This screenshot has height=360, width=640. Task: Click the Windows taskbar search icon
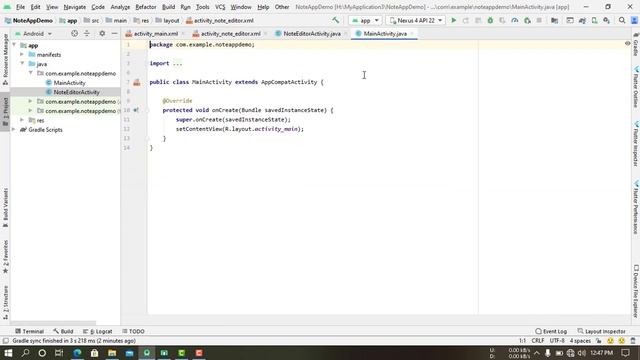tap(25, 353)
